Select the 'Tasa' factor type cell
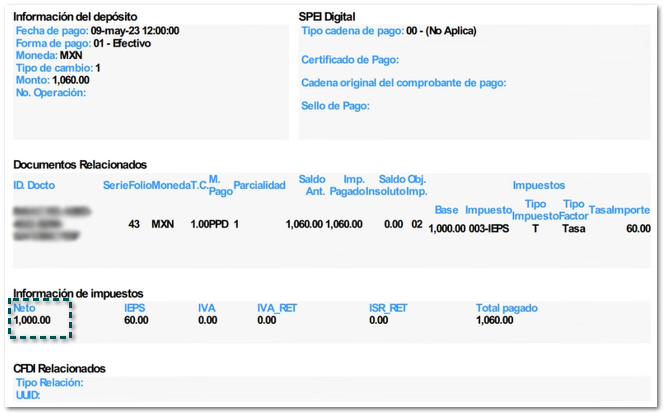The height and width of the screenshot is (416, 666). pyautogui.click(x=574, y=229)
